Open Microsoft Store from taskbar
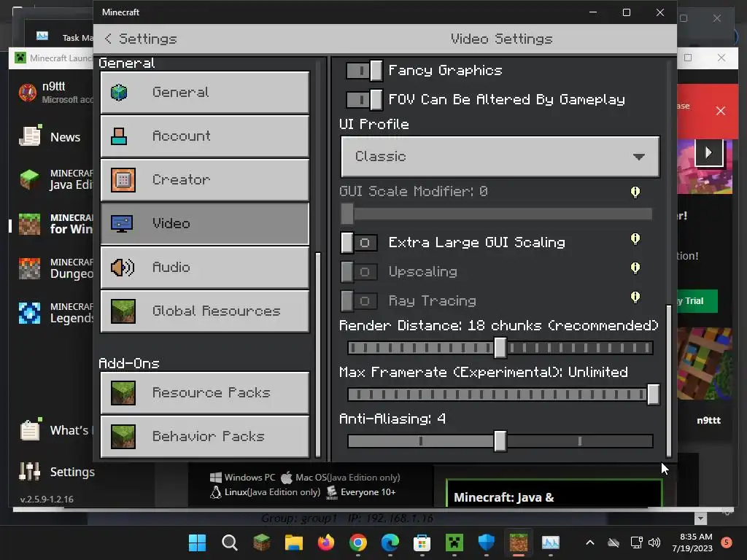The image size is (747, 560). tap(422, 542)
